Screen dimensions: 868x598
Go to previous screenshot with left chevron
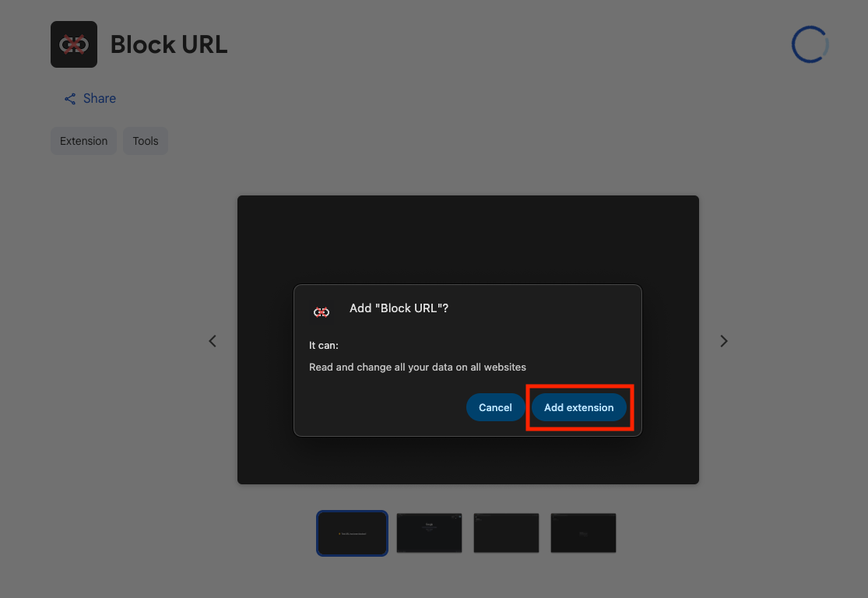click(x=213, y=341)
